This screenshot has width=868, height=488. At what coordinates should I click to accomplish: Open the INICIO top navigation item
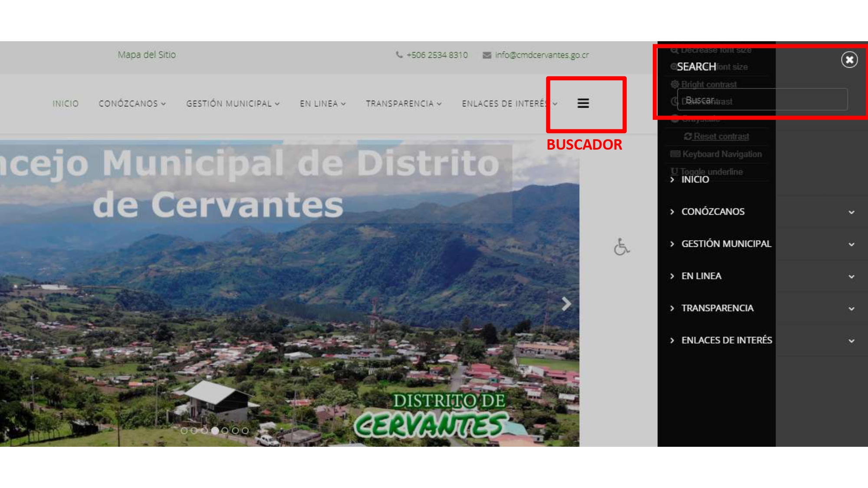66,104
